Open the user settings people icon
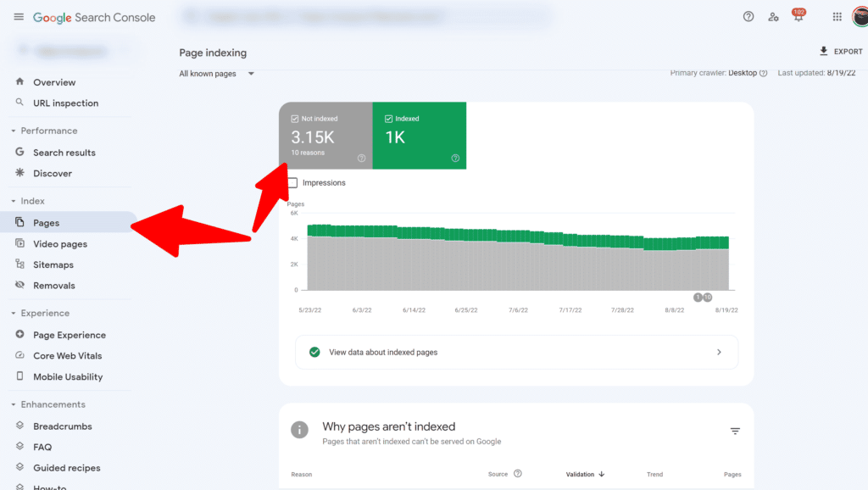This screenshot has width=868, height=490. tap(773, 17)
